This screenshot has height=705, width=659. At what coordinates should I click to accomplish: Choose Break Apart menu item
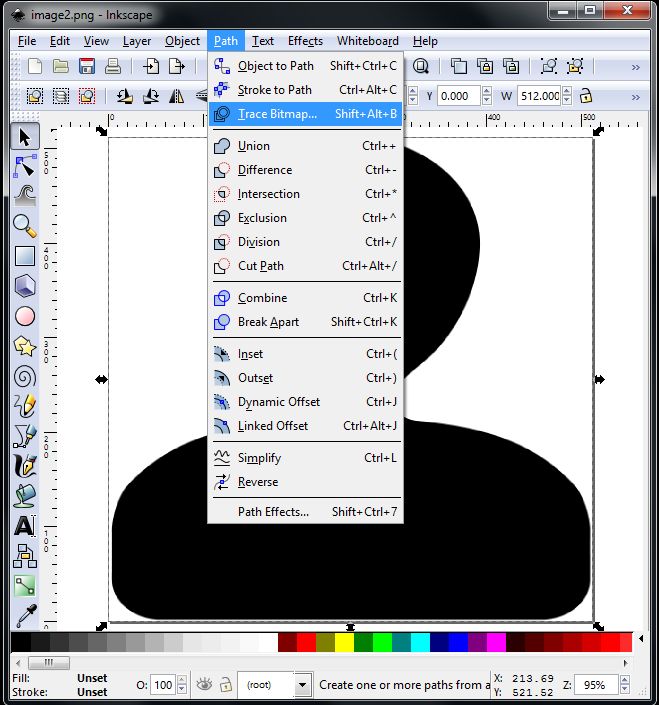point(306,322)
